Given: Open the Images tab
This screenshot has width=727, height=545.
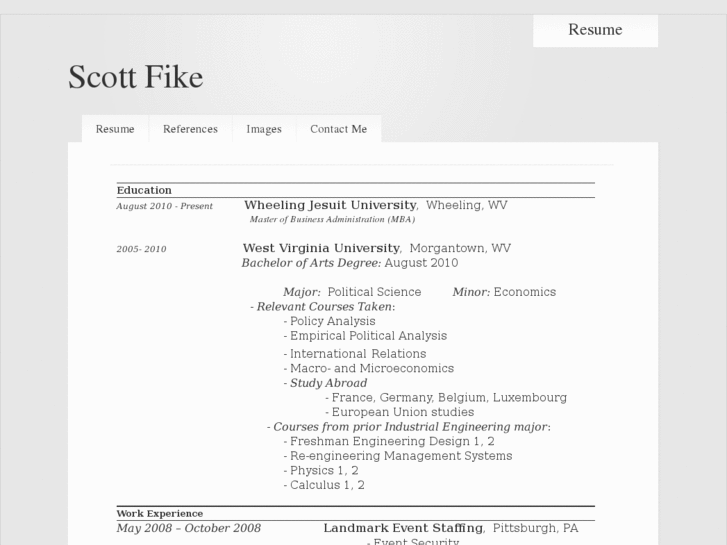Looking at the screenshot, I should pos(264,129).
